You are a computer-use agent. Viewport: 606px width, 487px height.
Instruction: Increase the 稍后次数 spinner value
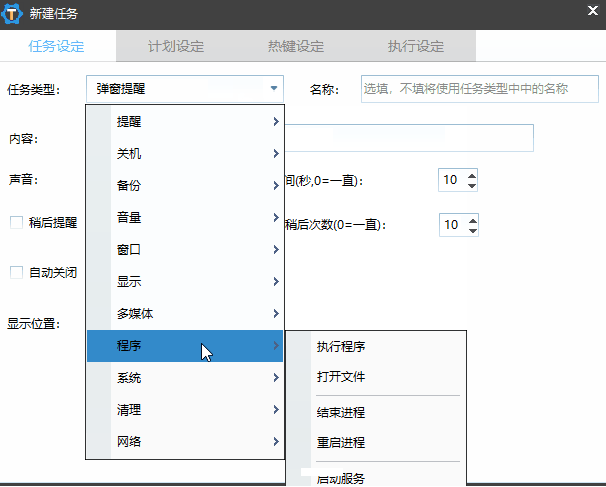click(473, 221)
